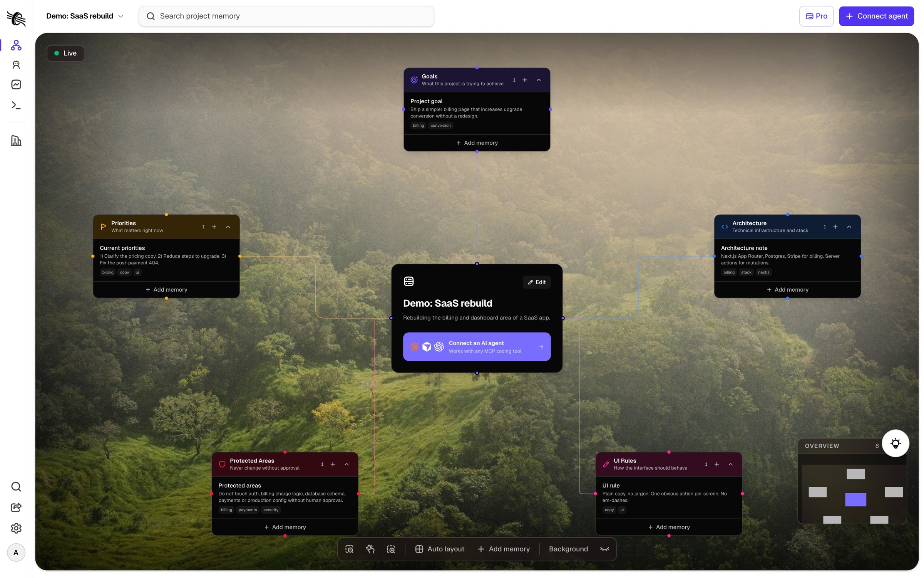Open the Demo: SaaS rebuild project dropdown
This screenshot has width=924, height=578.
85,16
